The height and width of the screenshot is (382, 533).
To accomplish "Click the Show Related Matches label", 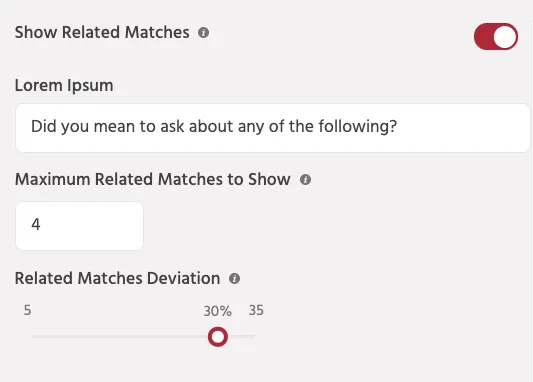I will click(102, 33).
